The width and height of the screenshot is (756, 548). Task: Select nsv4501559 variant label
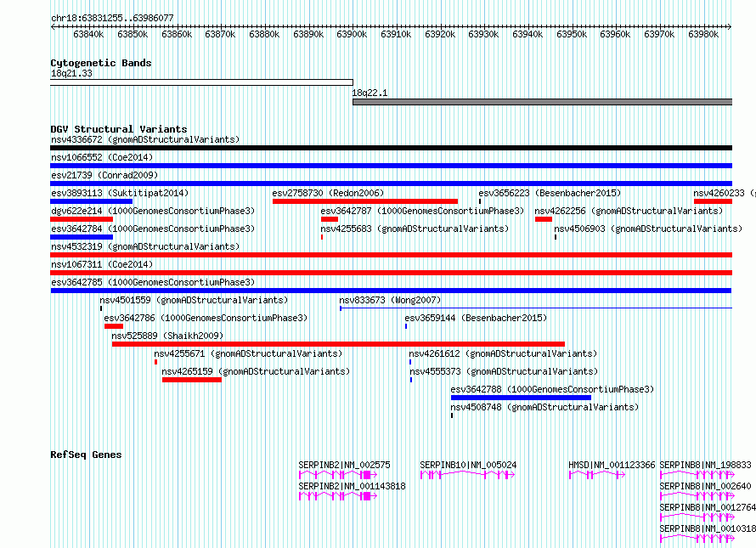tap(194, 300)
